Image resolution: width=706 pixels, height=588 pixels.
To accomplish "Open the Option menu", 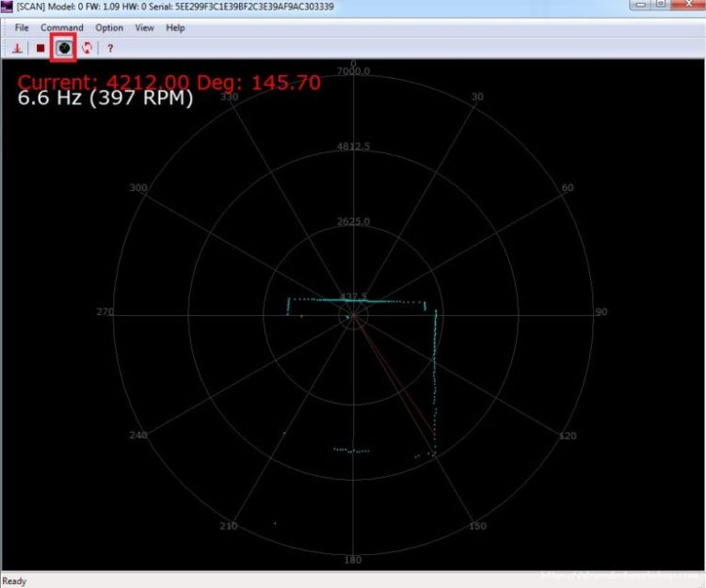I will [x=109, y=28].
